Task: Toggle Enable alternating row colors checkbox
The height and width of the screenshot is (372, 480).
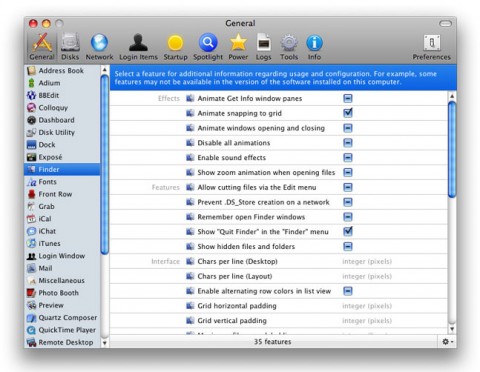Action: point(348,291)
